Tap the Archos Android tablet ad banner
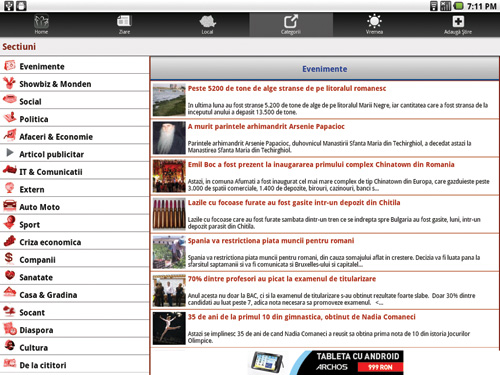This screenshot has height=375, width=500. 326,363
